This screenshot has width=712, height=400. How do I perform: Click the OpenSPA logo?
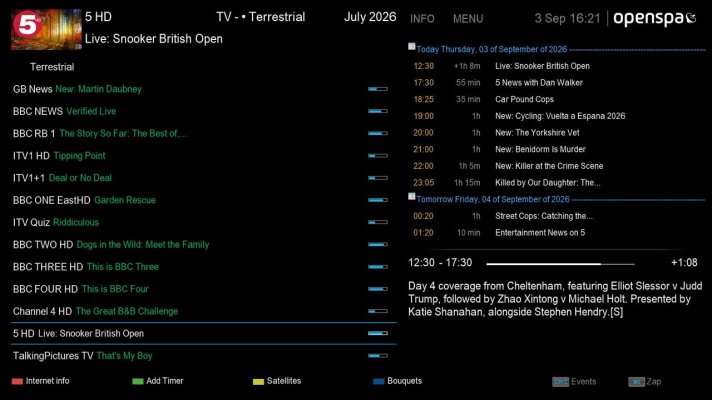(654, 18)
